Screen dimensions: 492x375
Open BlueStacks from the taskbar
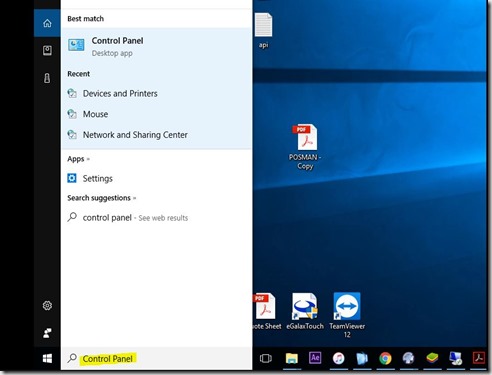pyautogui.click(x=432, y=358)
